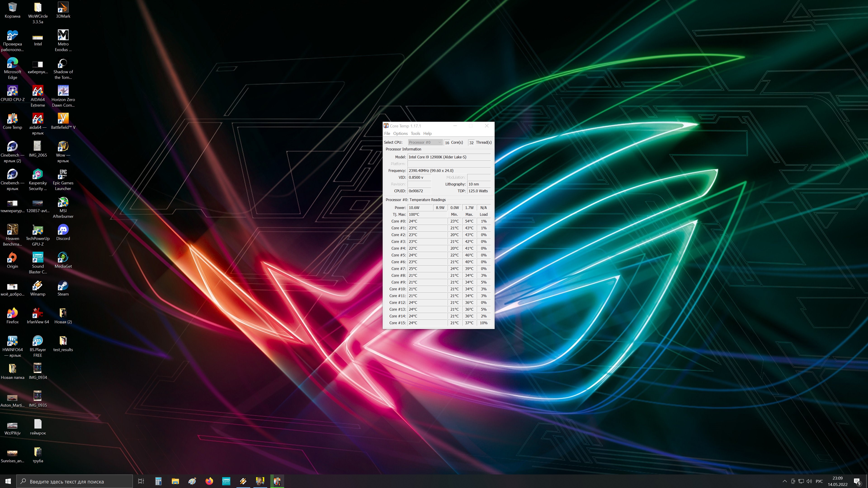
Task: Click the Windows Start button
Action: pyautogui.click(x=8, y=481)
